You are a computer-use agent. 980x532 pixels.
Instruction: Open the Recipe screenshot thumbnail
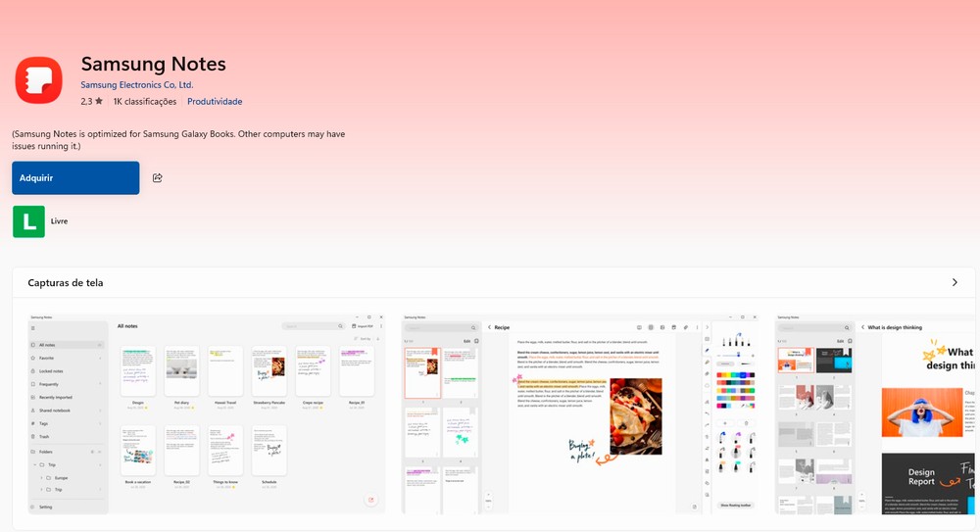click(580, 413)
